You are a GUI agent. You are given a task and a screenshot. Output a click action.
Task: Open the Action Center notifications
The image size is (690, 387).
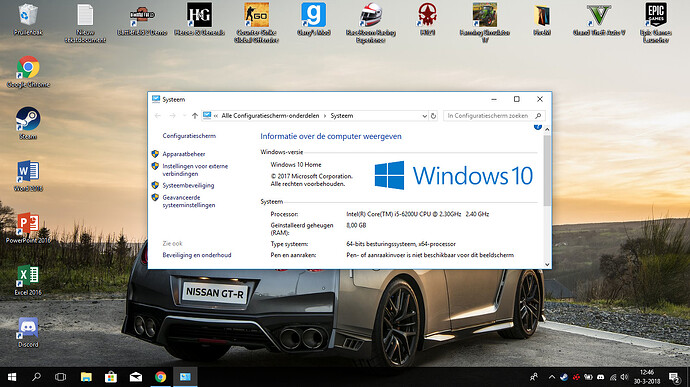tap(675, 377)
